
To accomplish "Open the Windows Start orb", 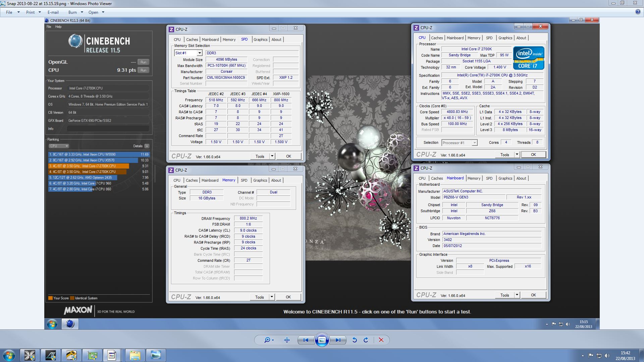I will 9,355.
